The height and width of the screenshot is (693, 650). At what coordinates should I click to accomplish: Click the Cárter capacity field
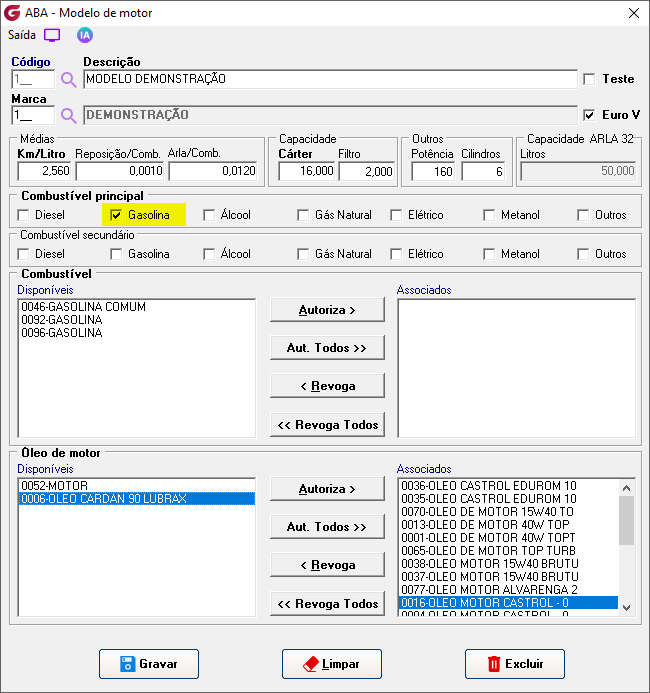tap(306, 171)
